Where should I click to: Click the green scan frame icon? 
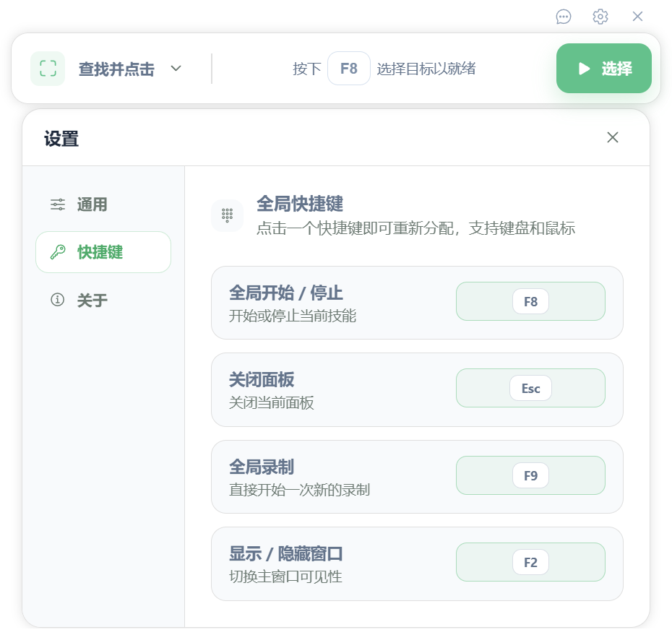pos(48,69)
